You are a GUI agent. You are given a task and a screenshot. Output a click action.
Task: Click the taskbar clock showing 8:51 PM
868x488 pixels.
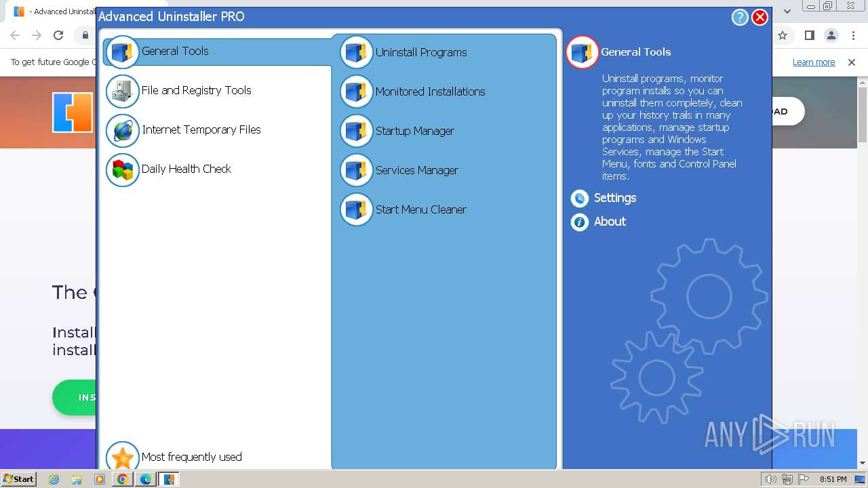click(833, 479)
